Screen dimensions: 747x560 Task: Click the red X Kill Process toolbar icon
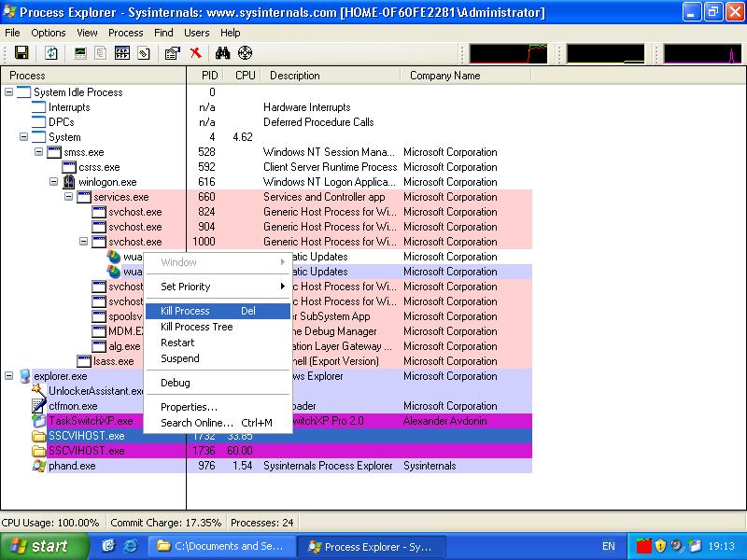coord(195,53)
